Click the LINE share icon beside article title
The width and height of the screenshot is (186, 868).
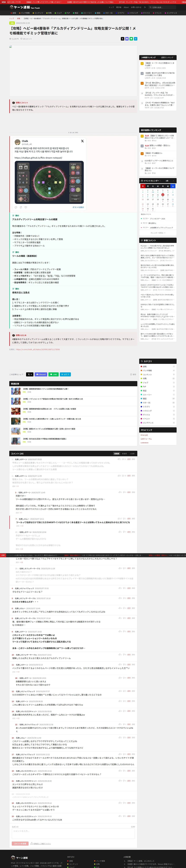pyautogui.click(x=131, y=39)
